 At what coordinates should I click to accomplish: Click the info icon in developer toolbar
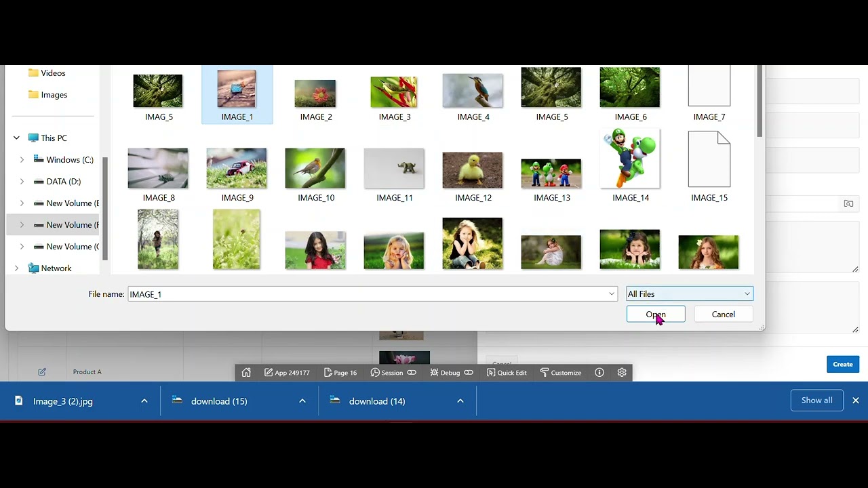tap(599, 373)
